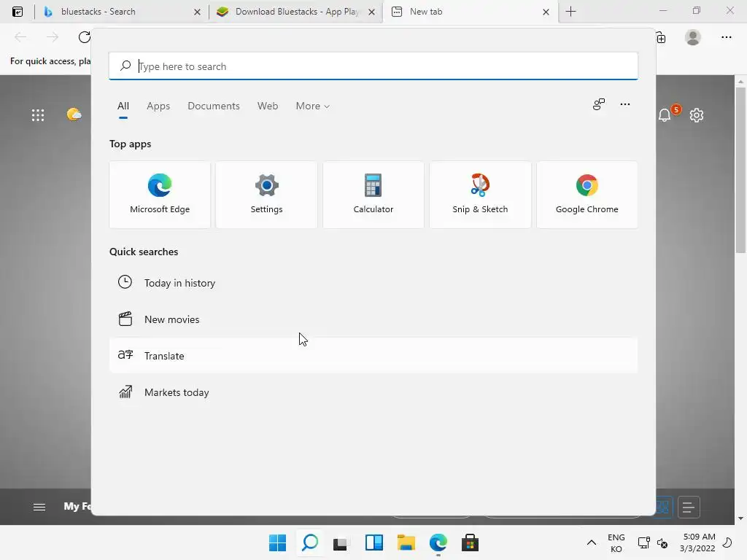Open the feed hamburger menu
This screenshot has height=560, width=747.
pos(39,507)
